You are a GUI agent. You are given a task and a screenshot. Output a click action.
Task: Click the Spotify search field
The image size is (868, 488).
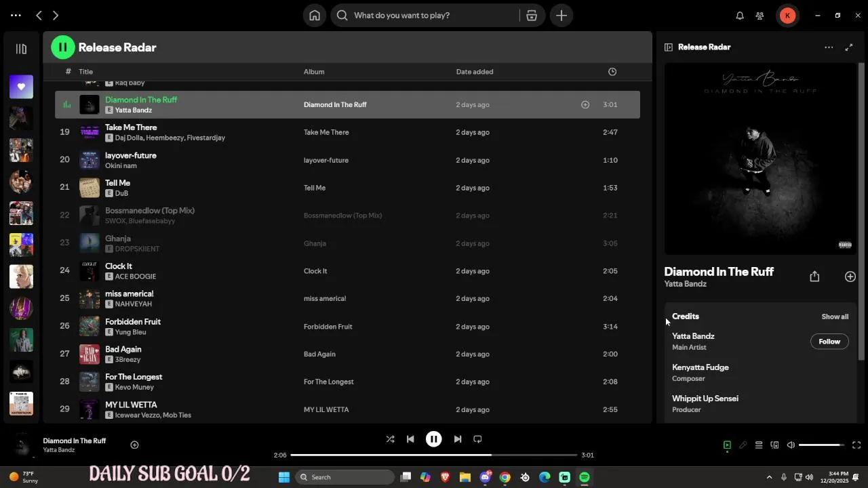tap(425, 16)
